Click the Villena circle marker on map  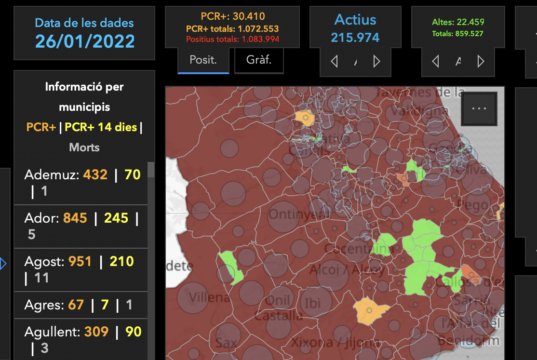193,298
